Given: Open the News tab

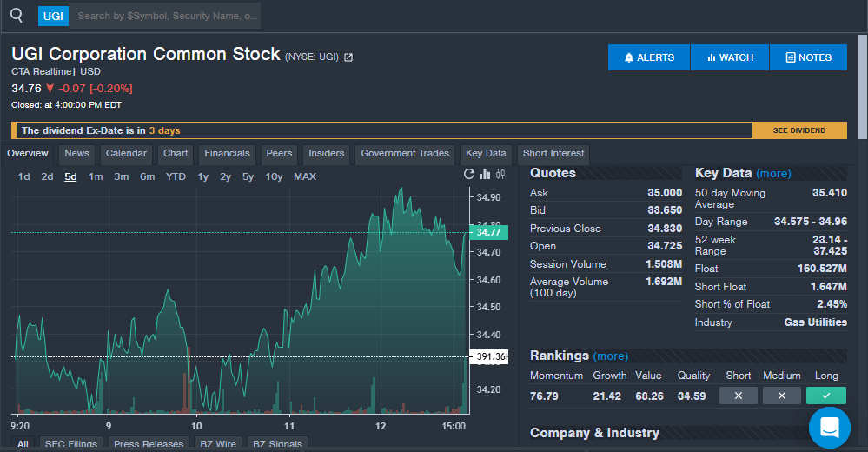Looking at the screenshot, I should coord(76,154).
